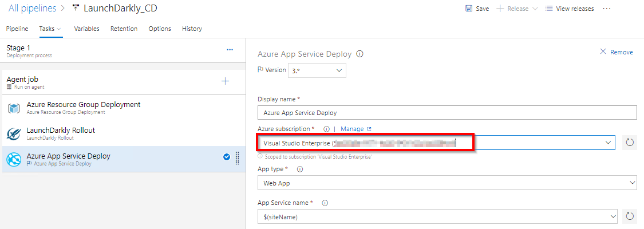
Task: Select the LaunchDarkly Rollout task
Action: tap(123, 133)
